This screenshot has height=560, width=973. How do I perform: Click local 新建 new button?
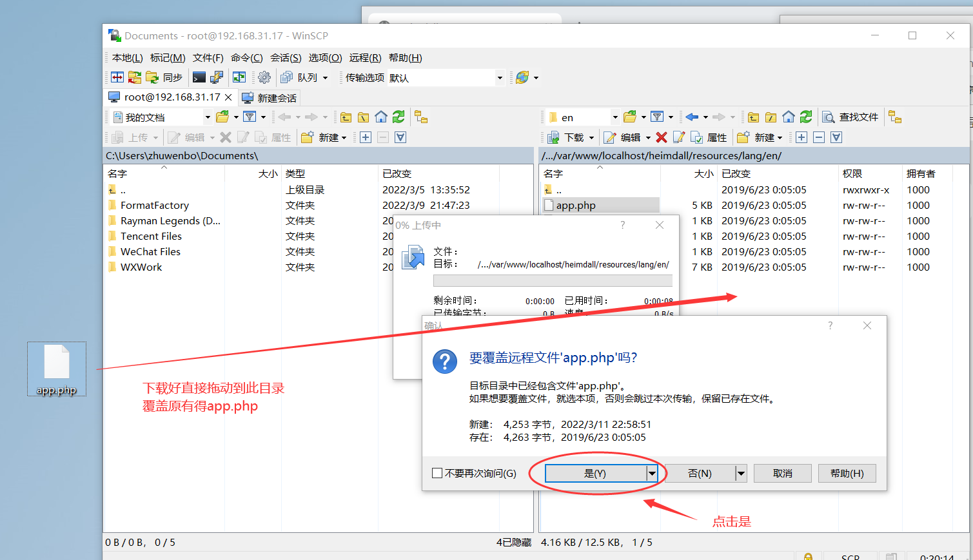320,137
